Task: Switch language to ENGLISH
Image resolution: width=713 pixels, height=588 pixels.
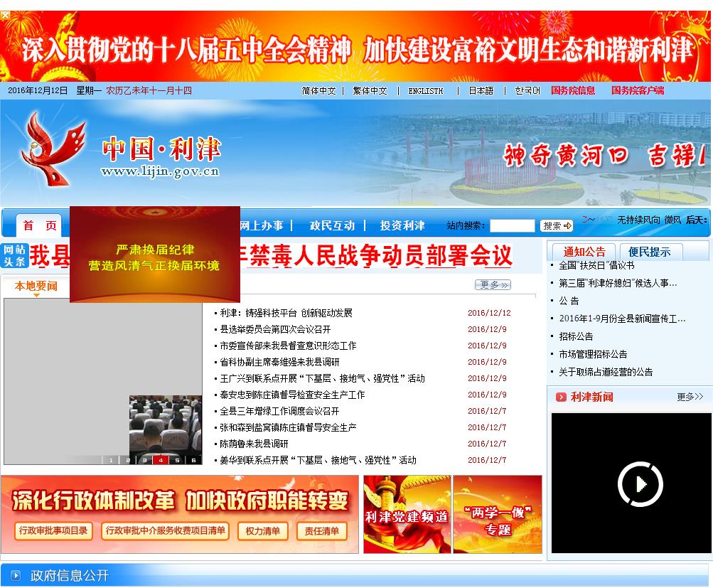Action: (x=426, y=91)
